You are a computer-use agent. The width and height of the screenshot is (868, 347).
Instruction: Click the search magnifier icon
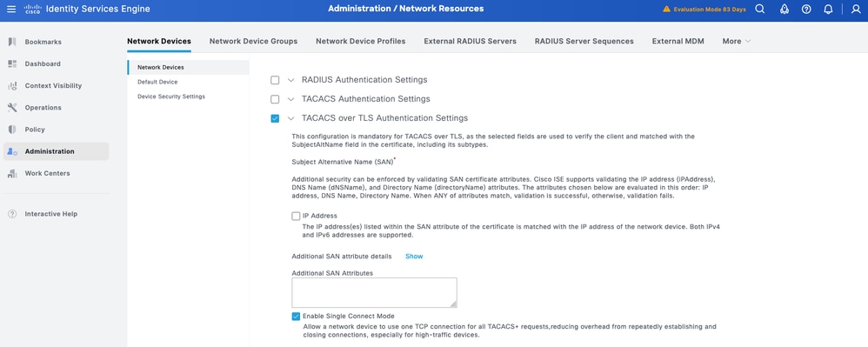point(760,9)
